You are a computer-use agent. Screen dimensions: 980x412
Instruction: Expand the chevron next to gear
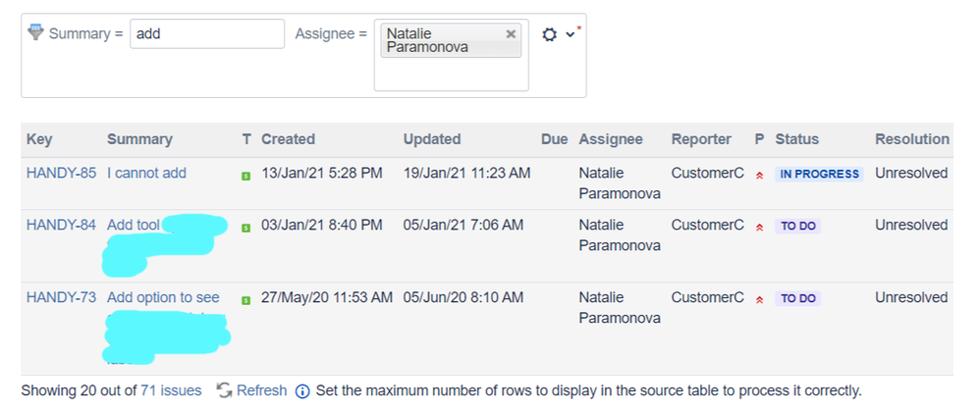click(x=571, y=35)
